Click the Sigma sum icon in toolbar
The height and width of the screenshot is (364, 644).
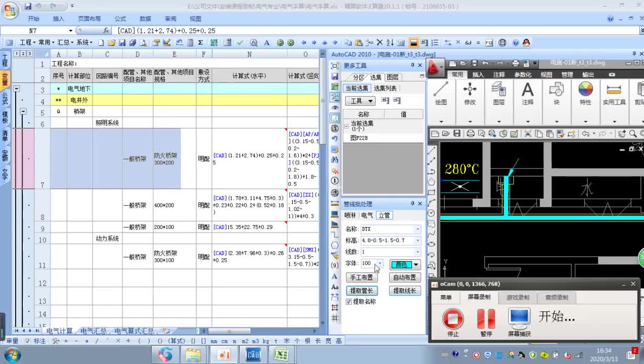tap(200, 43)
